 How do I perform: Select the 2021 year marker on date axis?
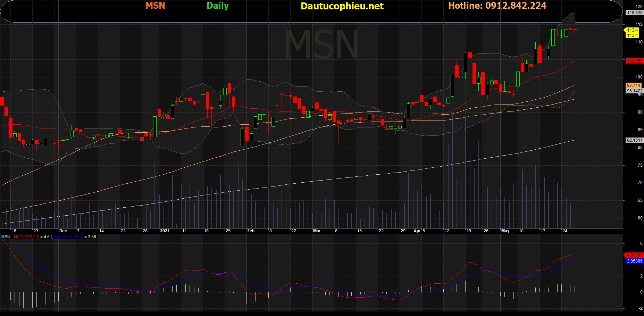point(165,231)
